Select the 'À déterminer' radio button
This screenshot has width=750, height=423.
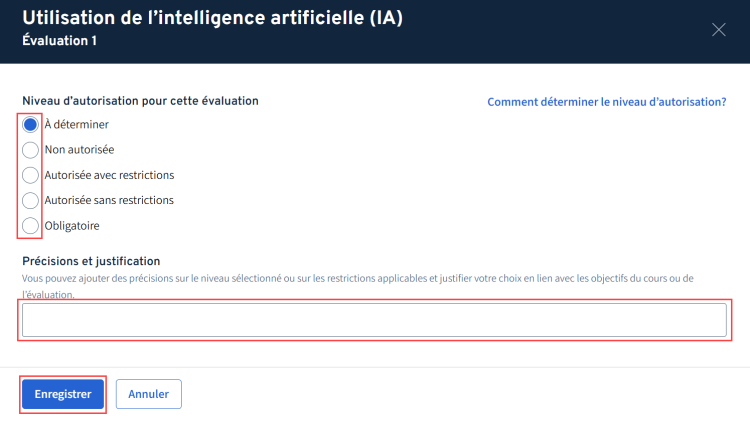pyautogui.click(x=30, y=124)
